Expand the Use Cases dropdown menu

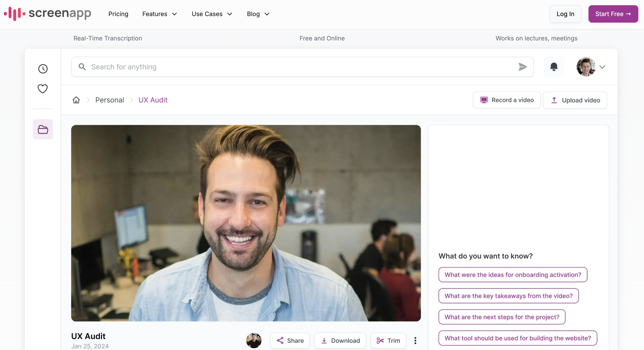pos(212,14)
